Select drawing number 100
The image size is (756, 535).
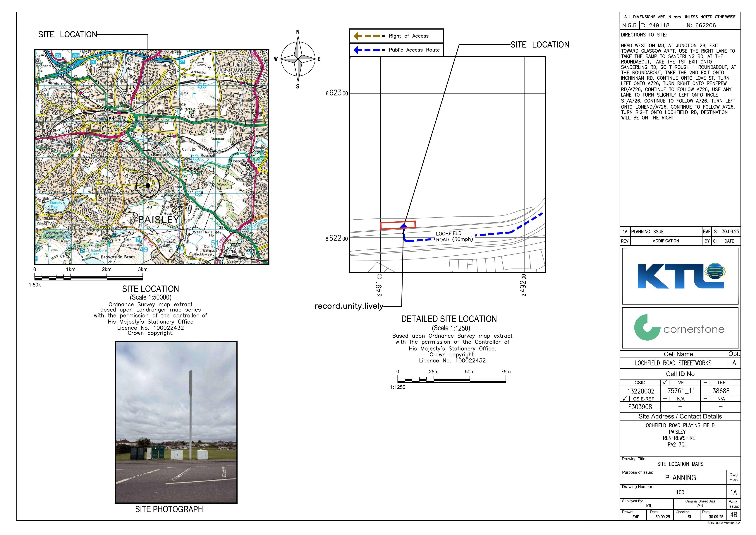point(680,493)
